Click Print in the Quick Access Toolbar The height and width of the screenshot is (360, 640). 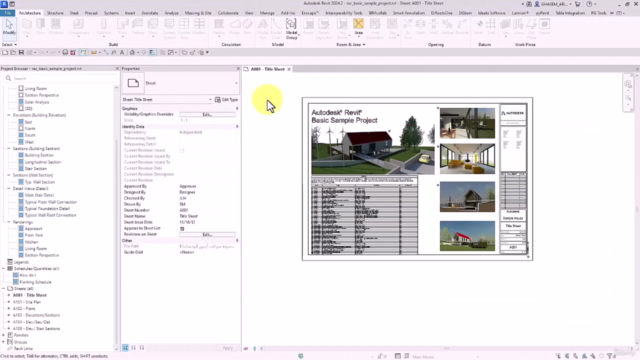[65, 52]
